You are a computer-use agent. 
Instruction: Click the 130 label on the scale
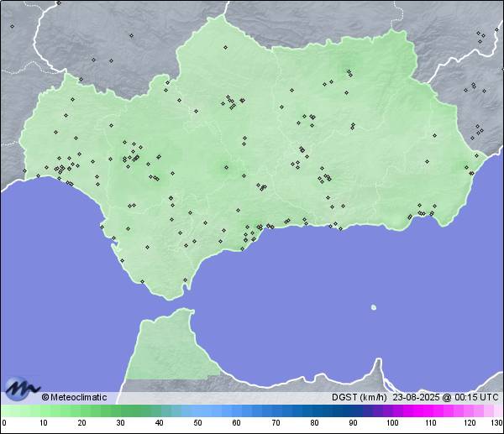(x=497, y=422)
